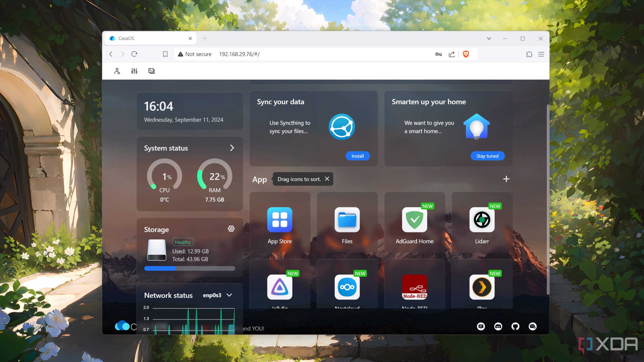
Task: Dismiss the Drag icons to sort tooltip
Action: (327, 179)
